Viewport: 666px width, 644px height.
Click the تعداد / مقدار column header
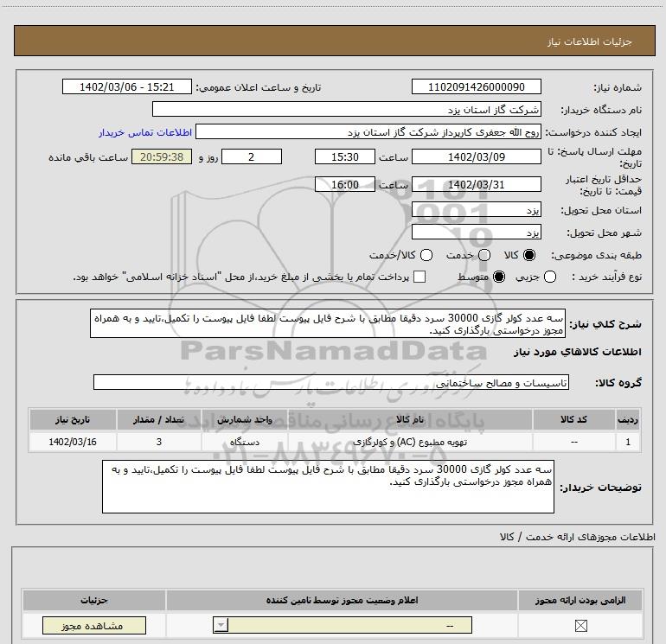pos(159,419)
